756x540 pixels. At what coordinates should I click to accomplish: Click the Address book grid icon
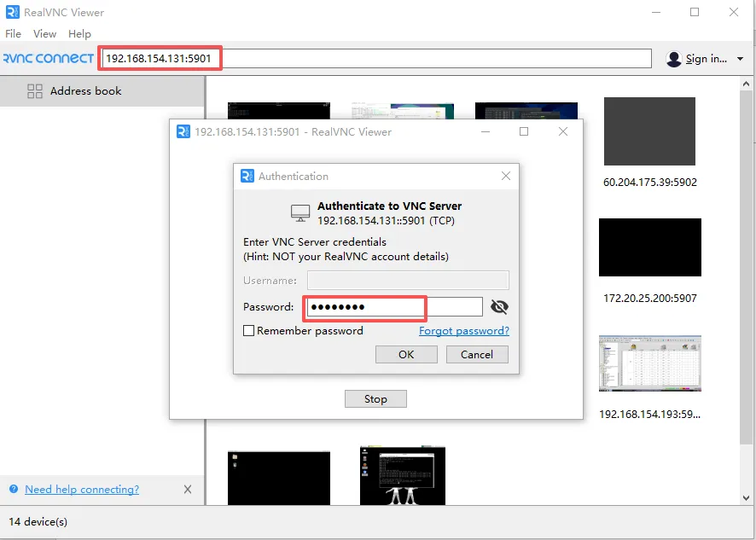pos(35,91)
